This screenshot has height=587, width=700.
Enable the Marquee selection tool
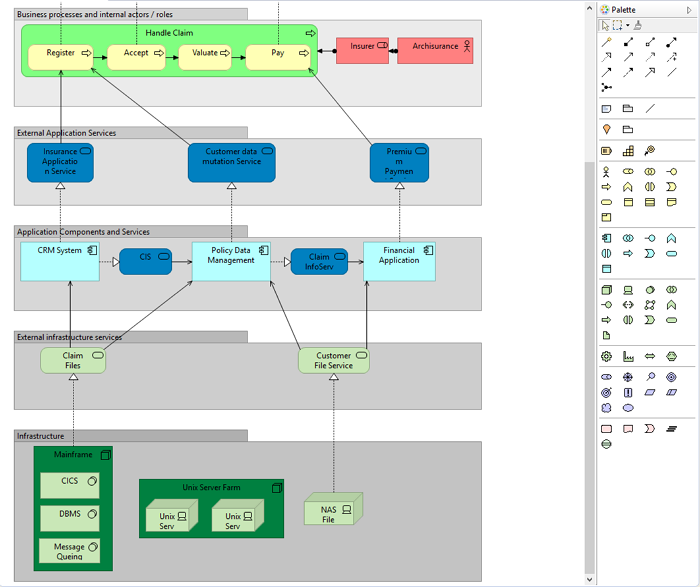click(x=617, y=25)
